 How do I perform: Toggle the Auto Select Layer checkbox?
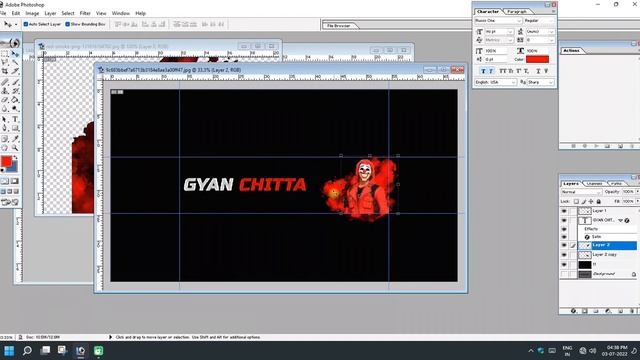pyautogui.click(x=26, y=24)
